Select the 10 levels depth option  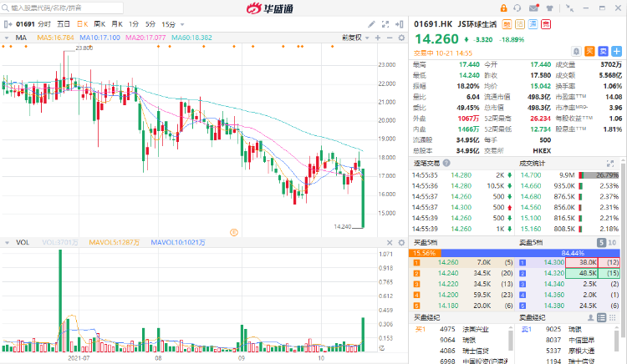[x=612, y=243]
